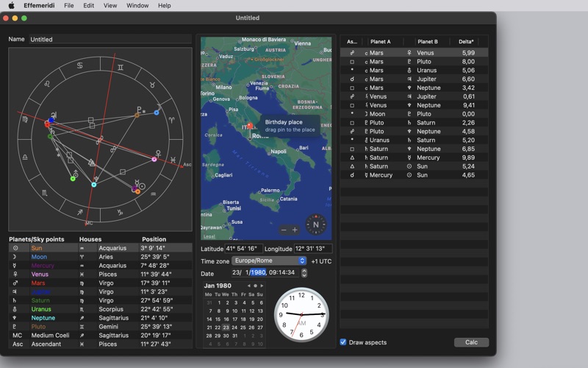Click the Mercury symbol in planets table

(15, 266)
